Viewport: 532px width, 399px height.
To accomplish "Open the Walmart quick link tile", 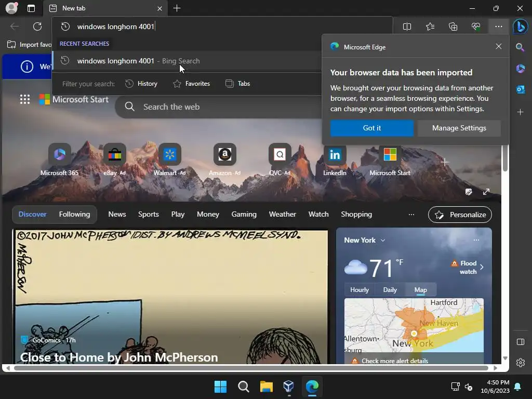I will click(170, 159).
